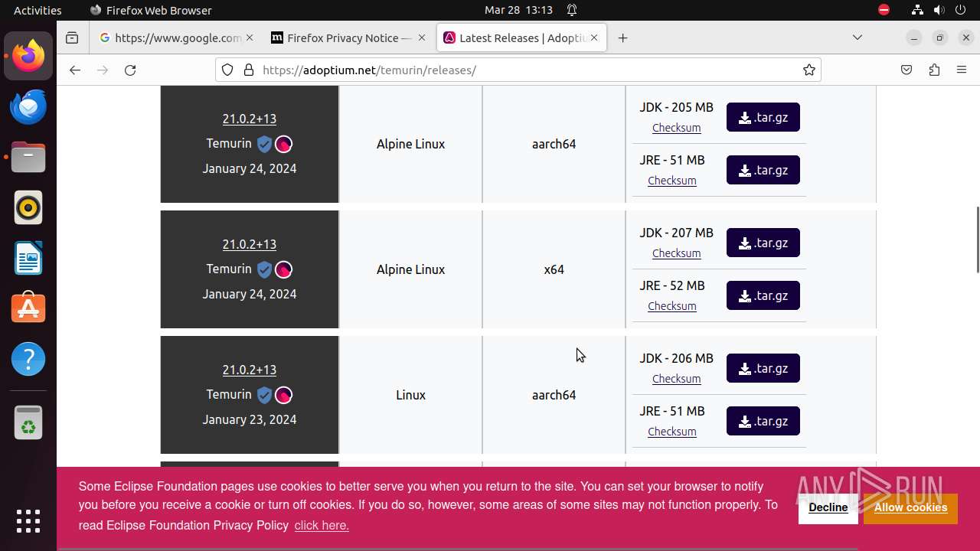980x551 pixels.
Task: Click the tracking protection shield icon
Action: click(x=227, y=70)
